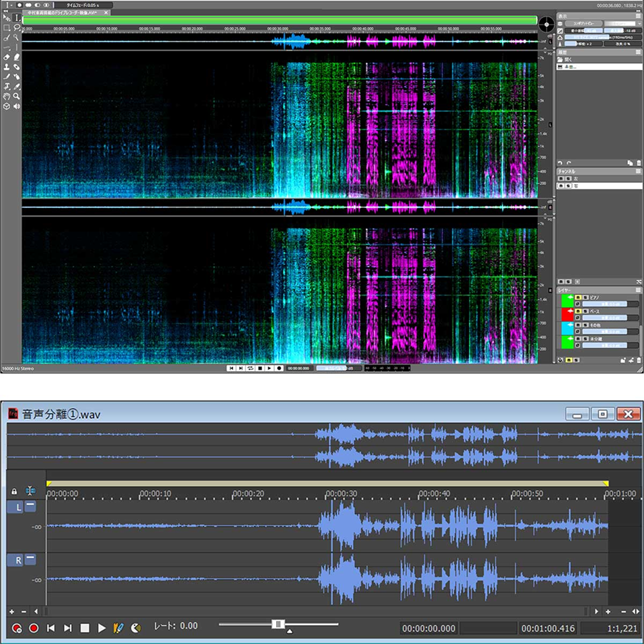This screenshot has width=644, height=644.
Task: Click the playback rate slider handle
Action: pos(278,625)
